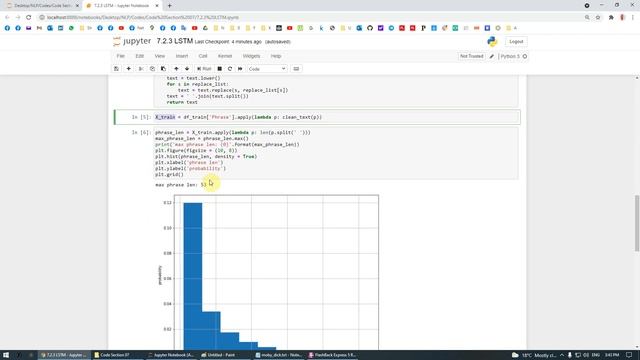Click the max phrase len output text
Image resolution: width=640 pixels, height=360 pixels.
[180, 185]
